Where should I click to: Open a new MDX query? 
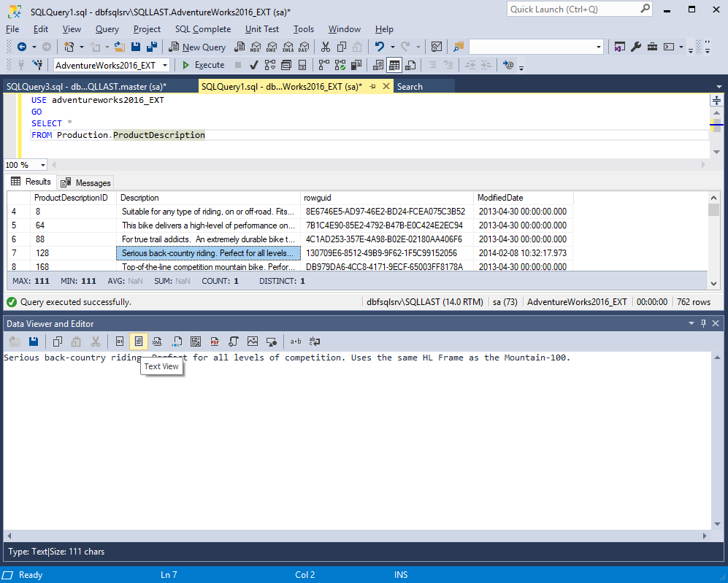[x=256, y=46]
